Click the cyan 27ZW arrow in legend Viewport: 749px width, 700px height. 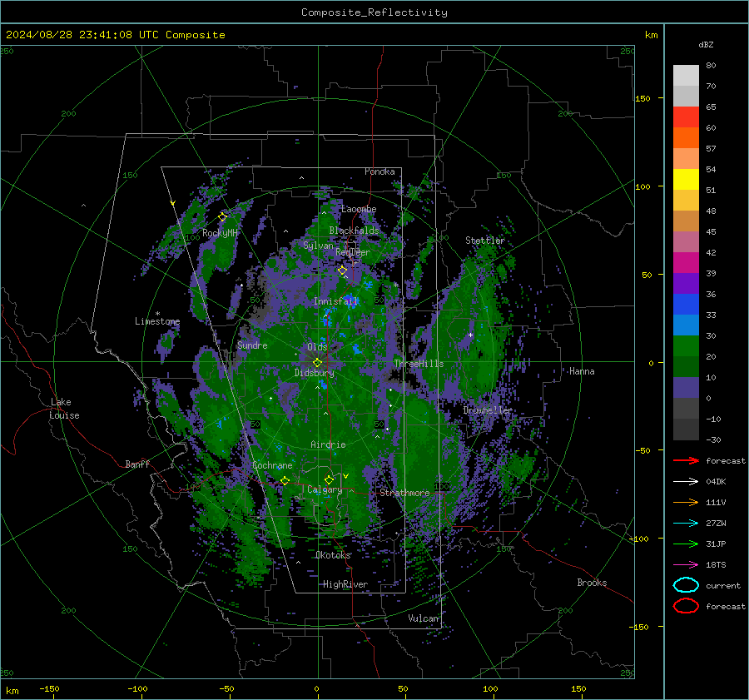click(x=686, y=524)
